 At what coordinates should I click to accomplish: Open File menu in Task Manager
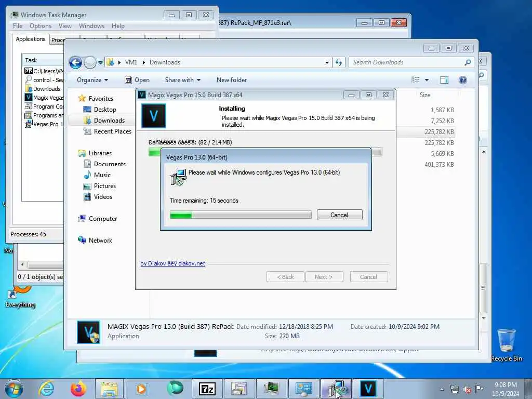click(18, 26)
